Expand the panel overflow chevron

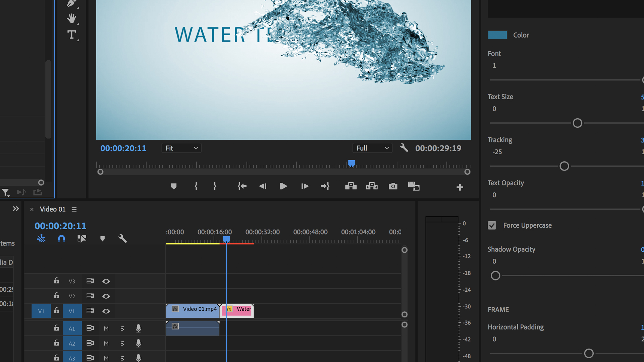coord(16,208)
